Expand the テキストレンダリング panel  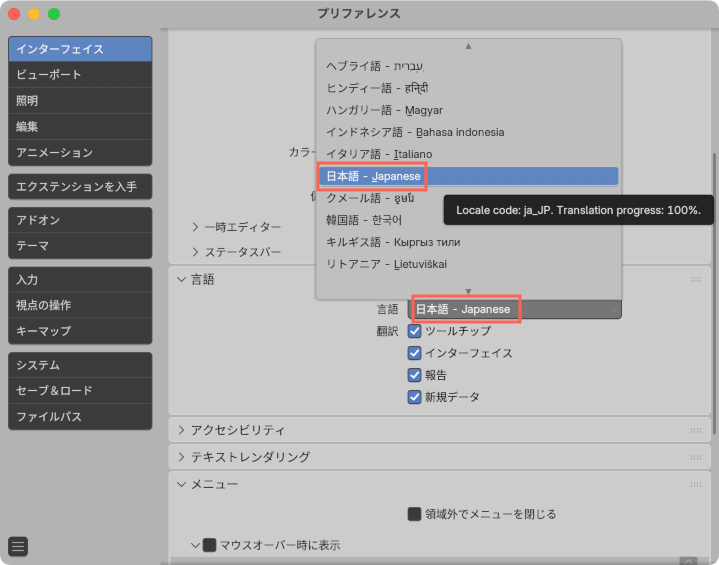pyautogui.click(x=182, y=457)
